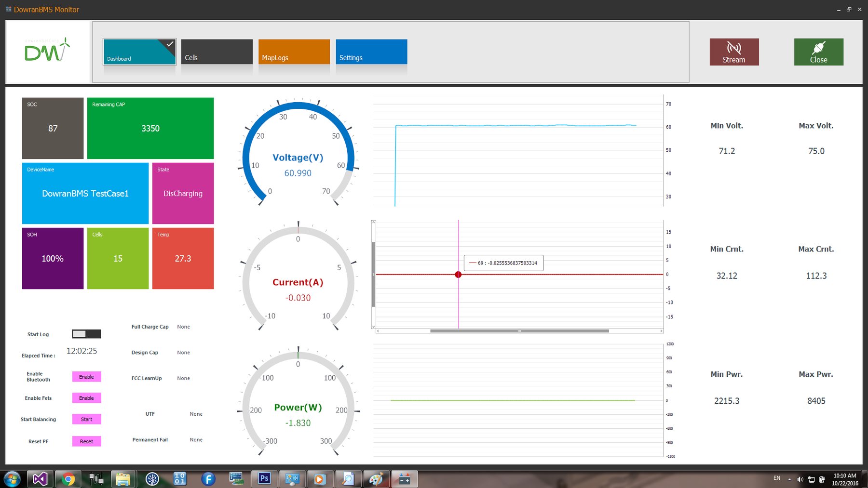Launch Photoshop from the taskbar
The image size is (868, 488).
[264, 479]
